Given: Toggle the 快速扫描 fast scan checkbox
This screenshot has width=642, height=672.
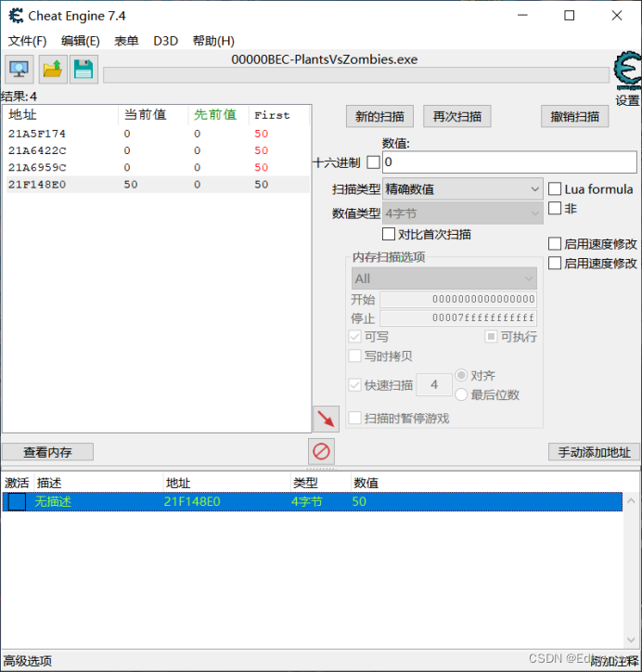Looking at the screenshot, I should click(x=354, y=385).
